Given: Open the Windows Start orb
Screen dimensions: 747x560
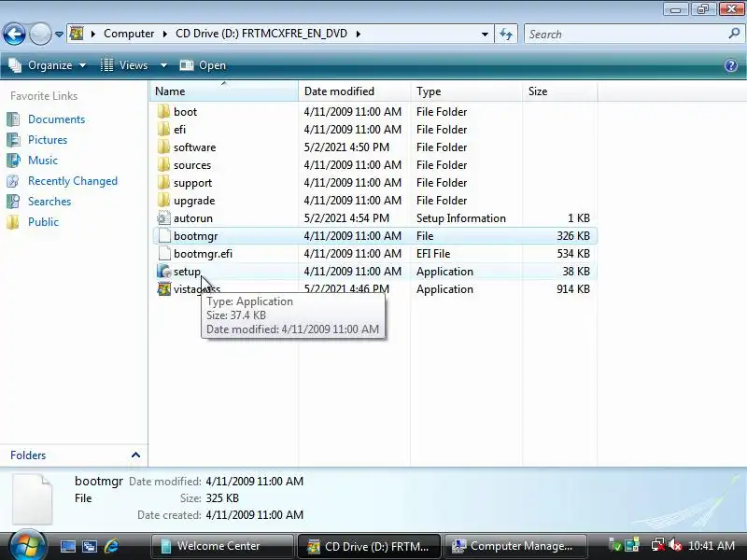Looking at the screenshot, I should pyautogui.click(x=27, y=546).
